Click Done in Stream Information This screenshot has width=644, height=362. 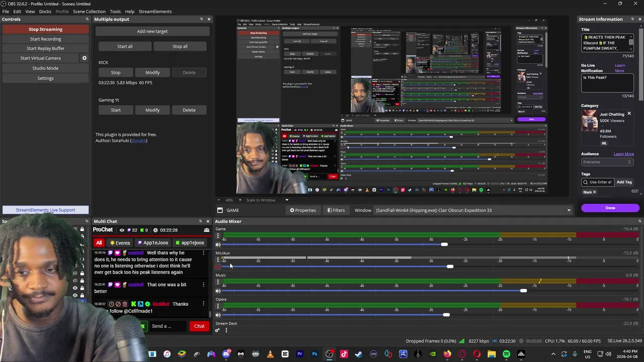pos(610,208)
